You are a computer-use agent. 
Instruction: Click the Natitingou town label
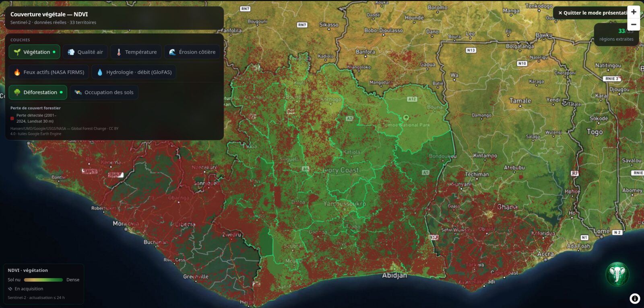pos(608,65)
